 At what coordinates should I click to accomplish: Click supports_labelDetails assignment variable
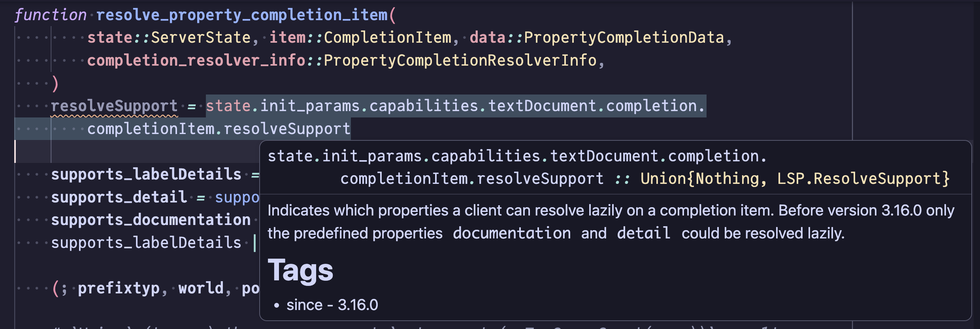click(x=146, y=174)
